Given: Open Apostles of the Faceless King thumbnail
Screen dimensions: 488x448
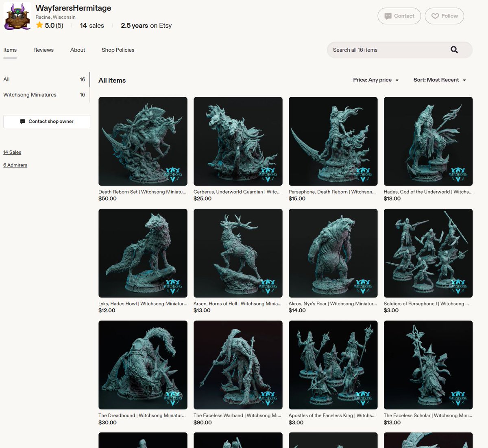Looking at the screenshot, I should [333, 365].
